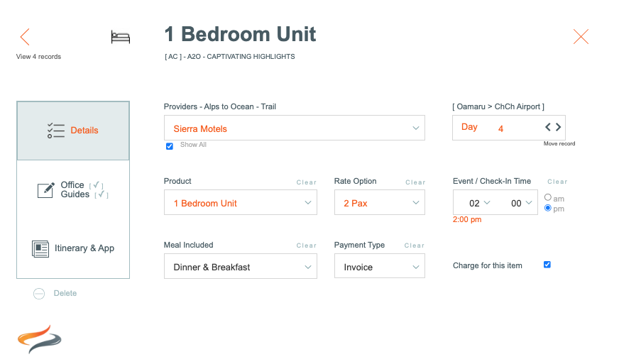Close the record with the orange X
Screen dimensions: 619x364
[x=581, y=37]
